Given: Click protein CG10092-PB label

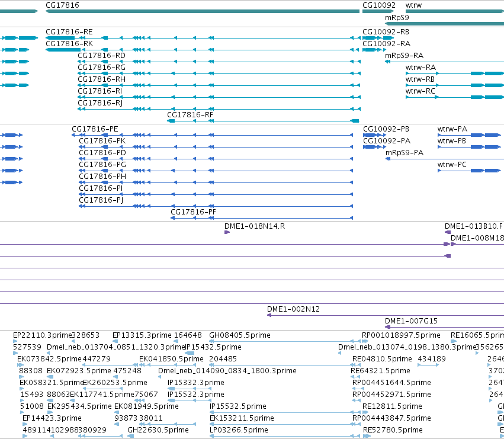Looking at the screenshot, I should [x=386, y=129].
